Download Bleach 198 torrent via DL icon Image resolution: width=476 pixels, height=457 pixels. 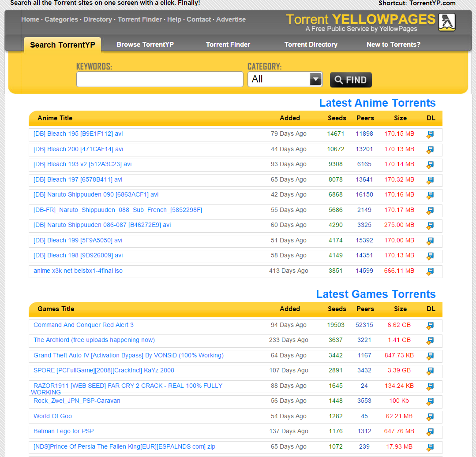coord(430,256)
